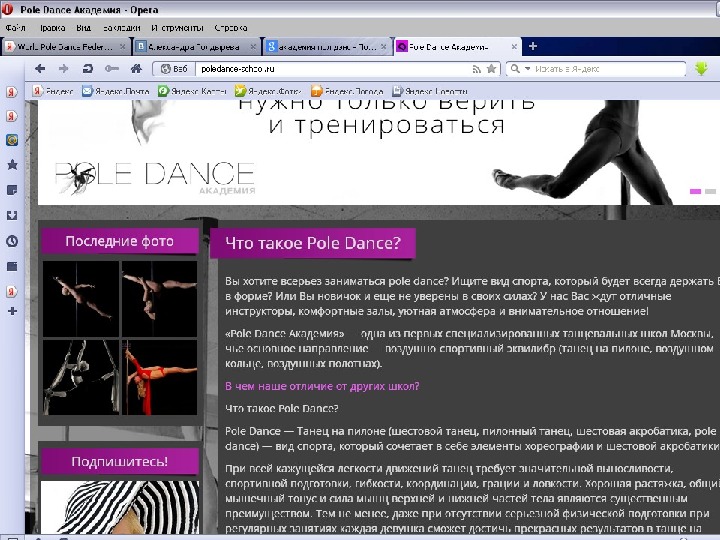Close the Pole Dance Академия tab
The image size is (720, 540).
(x=514, y=47)
